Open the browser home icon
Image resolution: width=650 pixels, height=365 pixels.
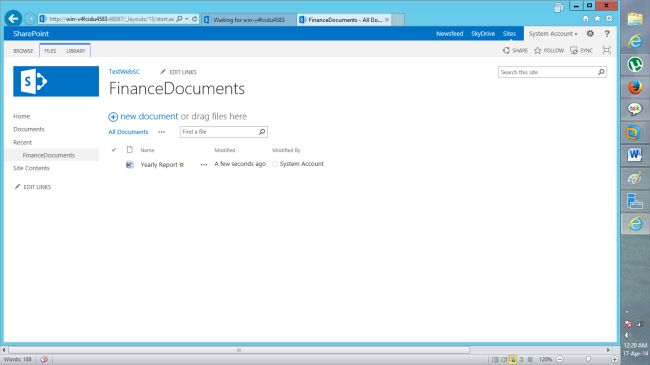[x=585, y=19]
